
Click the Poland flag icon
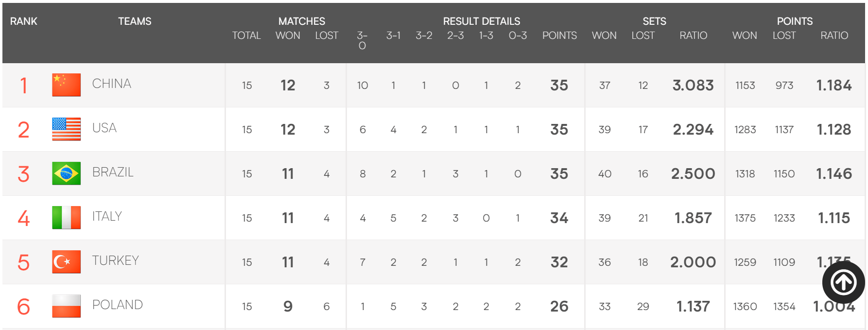[67, 306]
